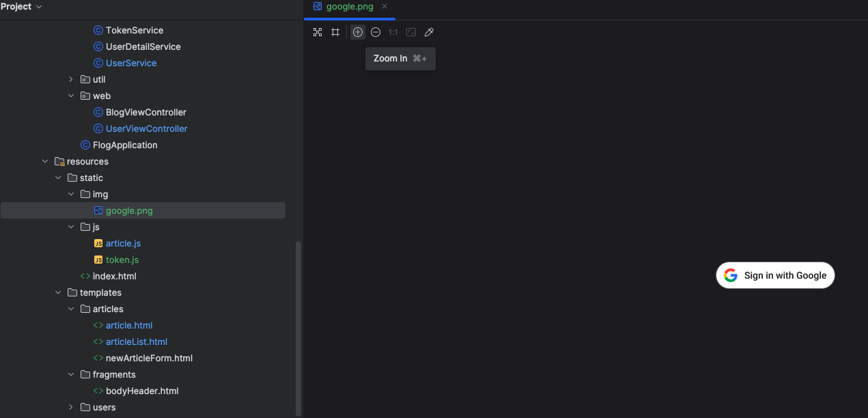Collapse the resources folder
This screenshot has height=418, width=868.
tap(45, 161)
